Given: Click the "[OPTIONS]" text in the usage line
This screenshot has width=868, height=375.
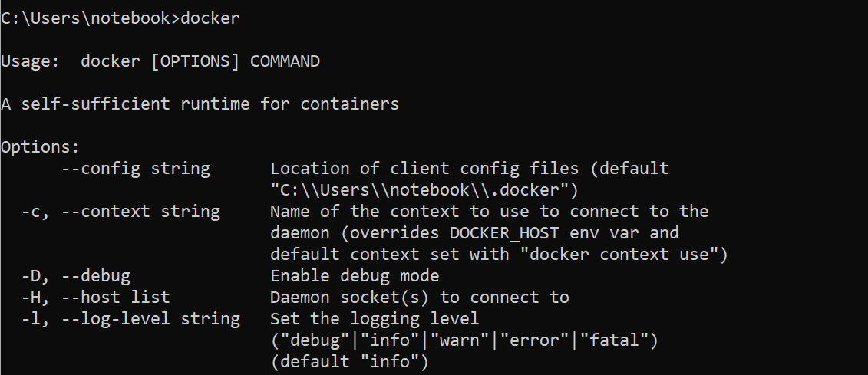Looking at the screenshot, I should point(196,61).
